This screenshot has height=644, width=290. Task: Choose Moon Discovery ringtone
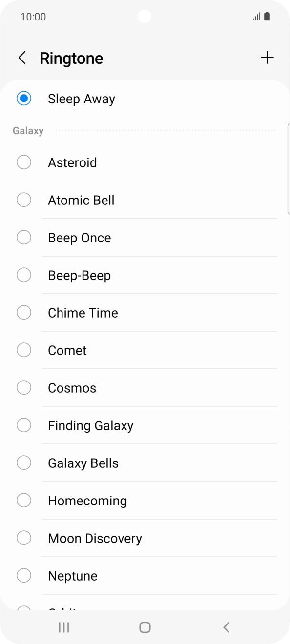(x=94, y=538)
